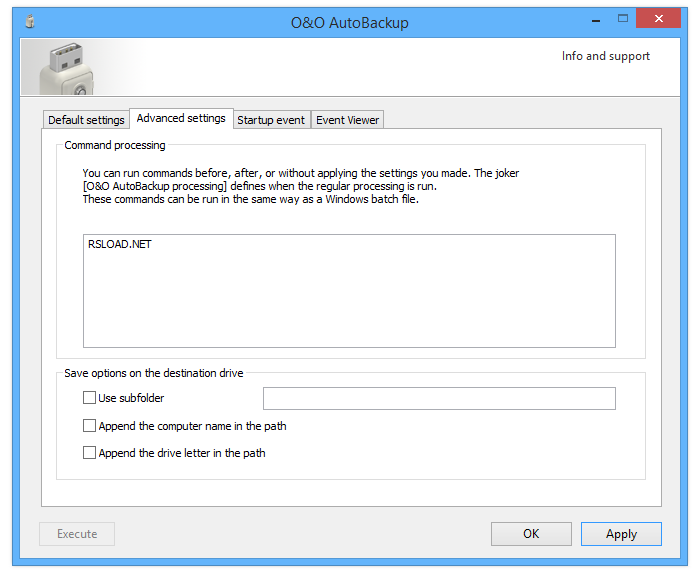Click the RSLOAD.NET line in the command box
Viewport: 697px width, 583px height.
[120, 244]
